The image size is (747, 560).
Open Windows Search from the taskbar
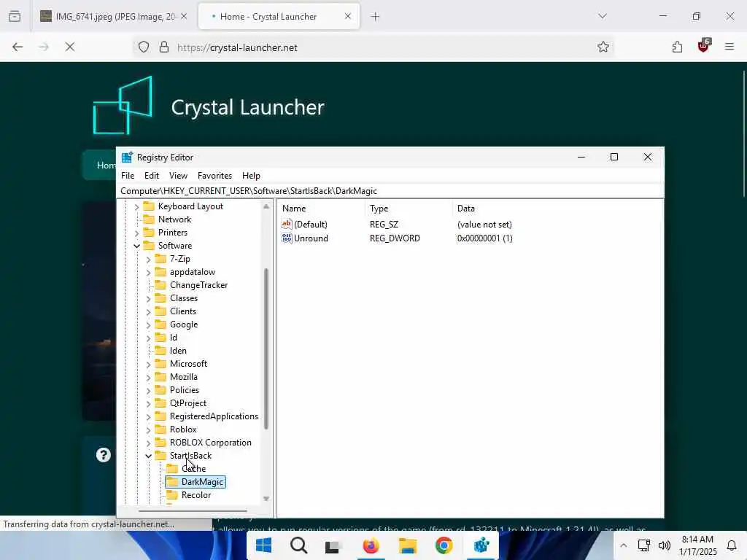click(298, 545)
